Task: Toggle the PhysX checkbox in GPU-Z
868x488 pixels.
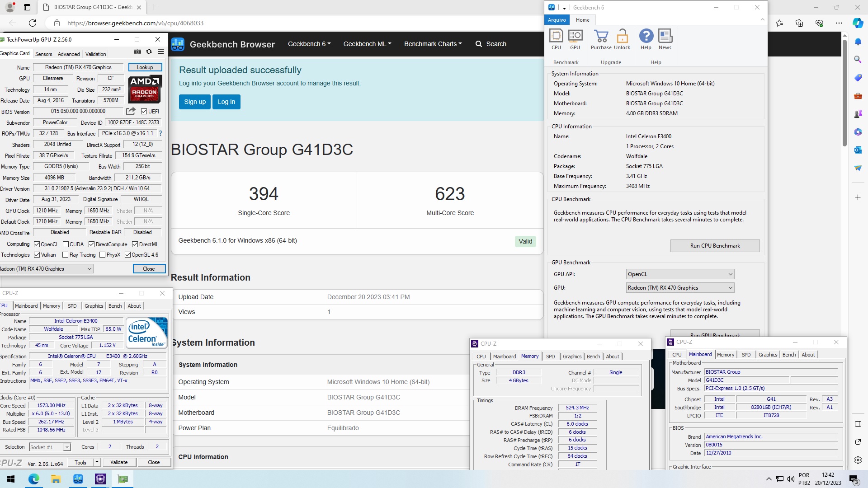Action: click(102, 255)
